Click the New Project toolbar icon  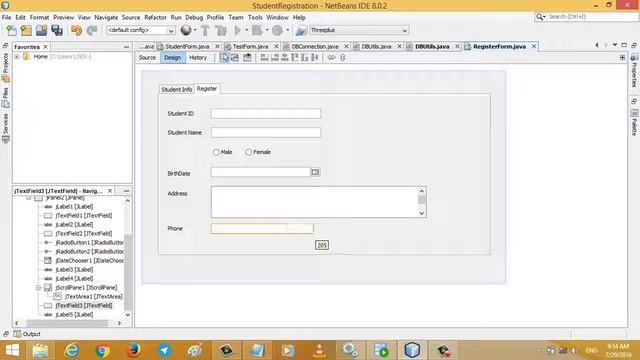click(x=26, y=30)
